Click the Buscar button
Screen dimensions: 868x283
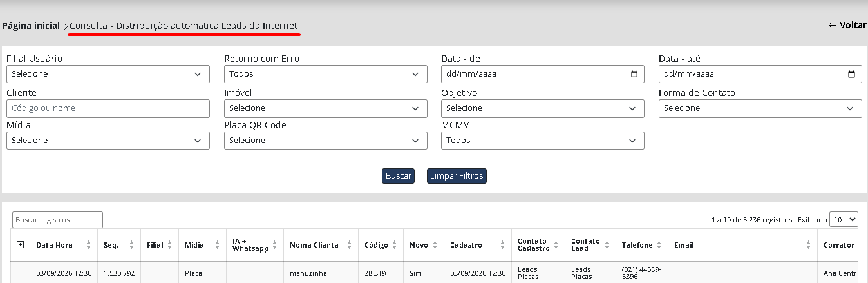398,176
